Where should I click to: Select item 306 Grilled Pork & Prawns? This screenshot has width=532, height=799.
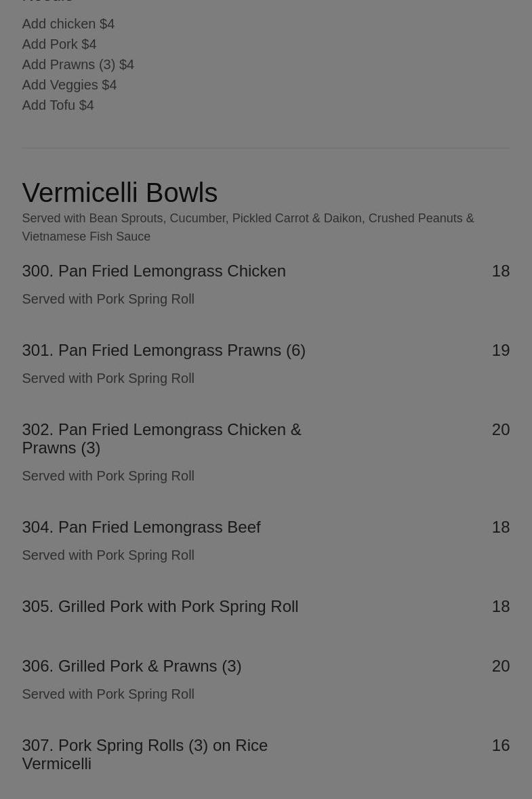click(131, 666)
